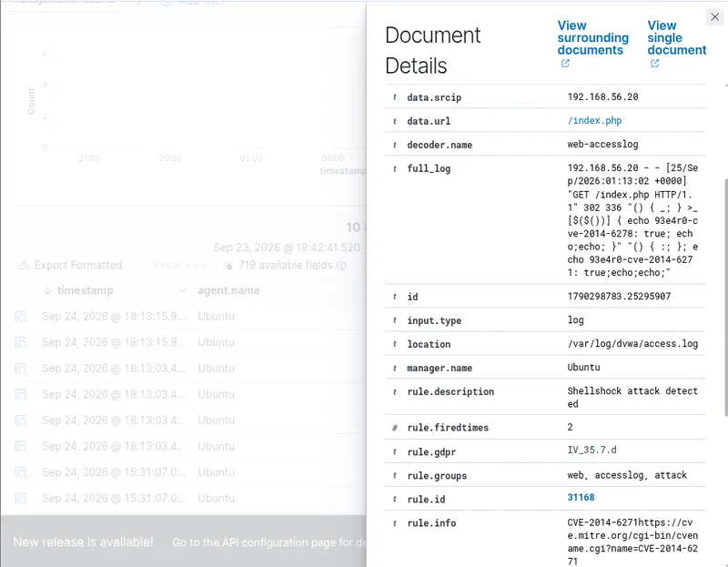Select the decoder.name value web-accesslog

(x=602, y=144)
